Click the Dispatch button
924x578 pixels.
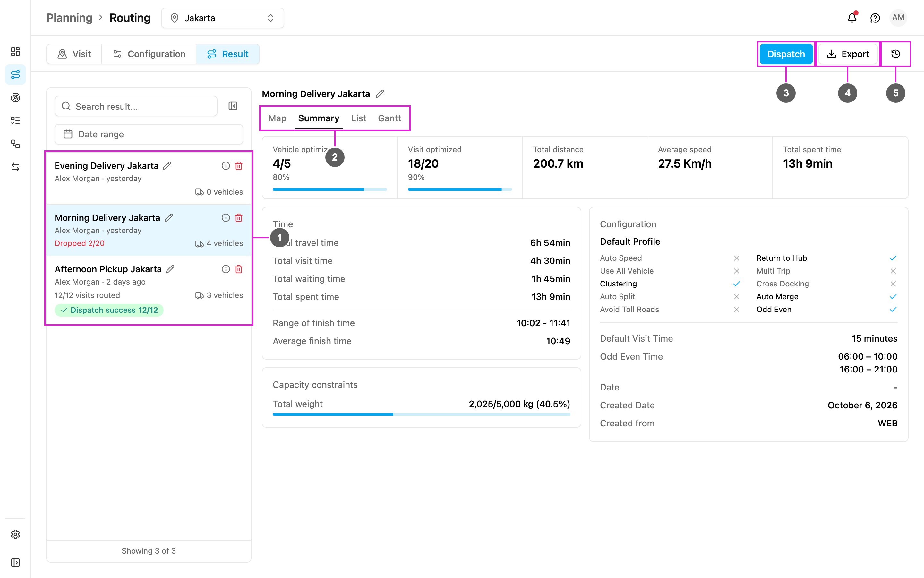pyautogui.click(x=786, y=54)
